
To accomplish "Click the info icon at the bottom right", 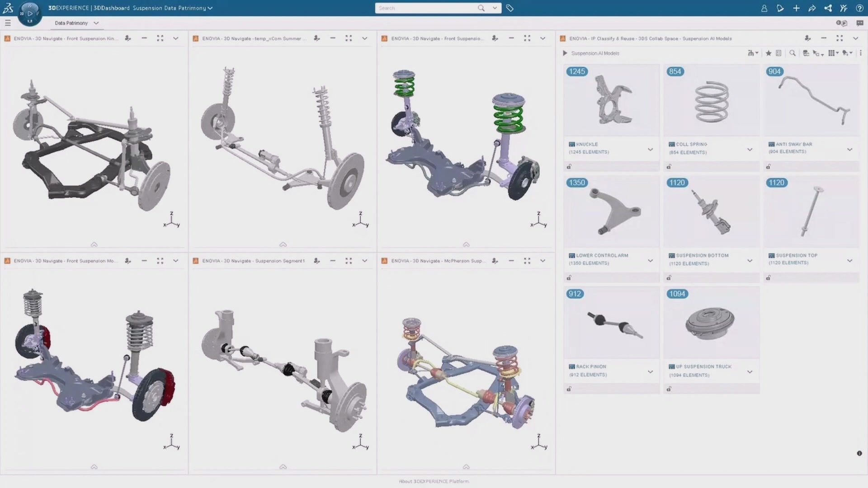I will pos(859,453).
